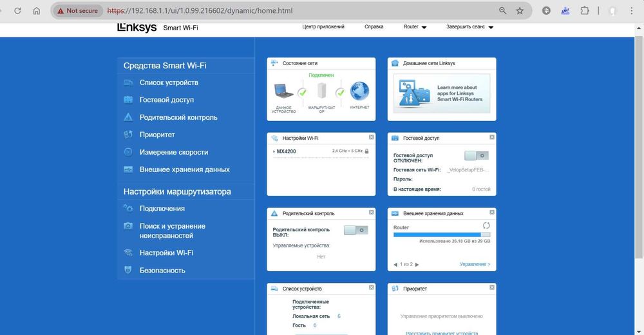Click the Гостевой доступ sidebar icon

[128, 100]
